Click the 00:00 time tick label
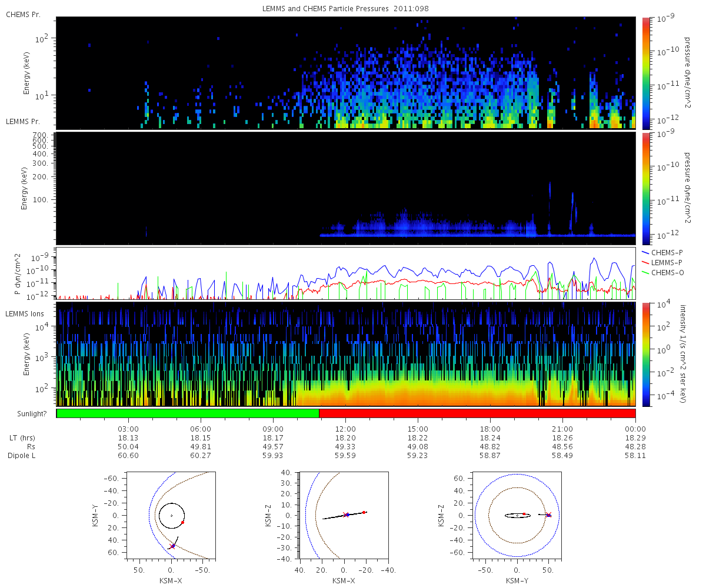The height and width of the screenshot is (588, 706). 635,429
